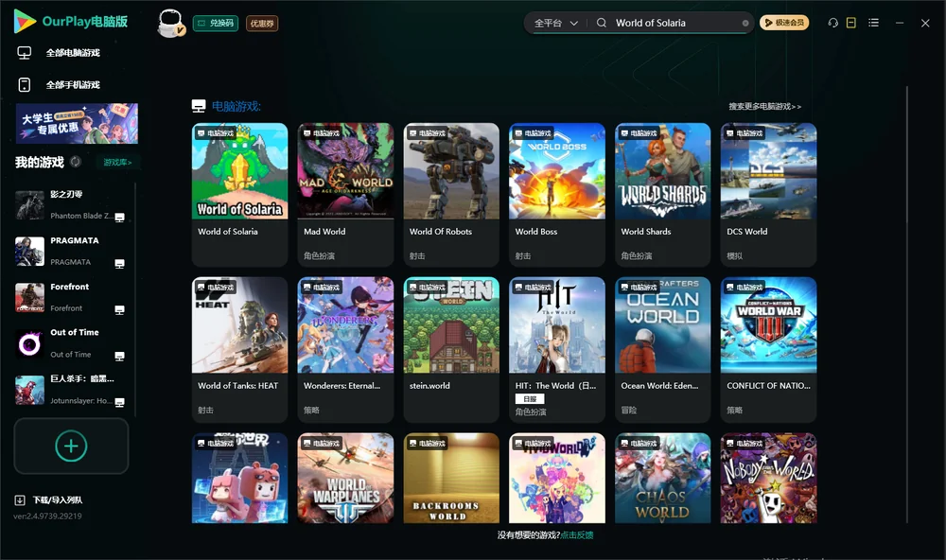Open the Backrooms World card
This screenshot has width=946, height=560.
point(451,478)
